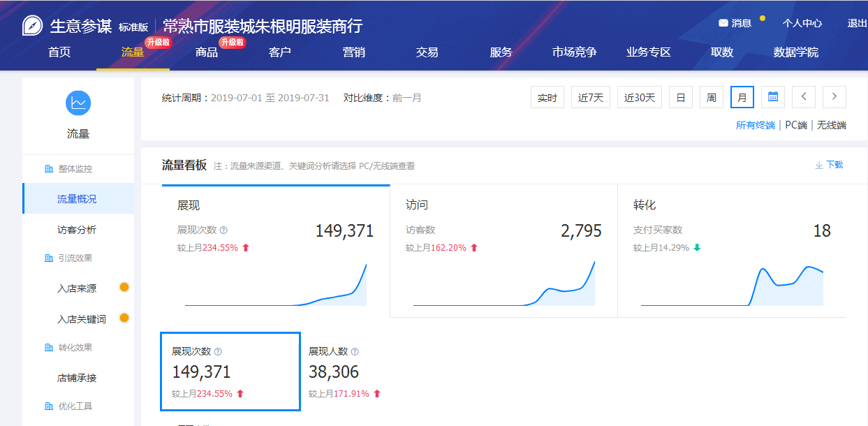Image resolution: width=868 pixels, height=426 pixels.
Task: Open the 交易 nav menu
Action: [427, 52]
